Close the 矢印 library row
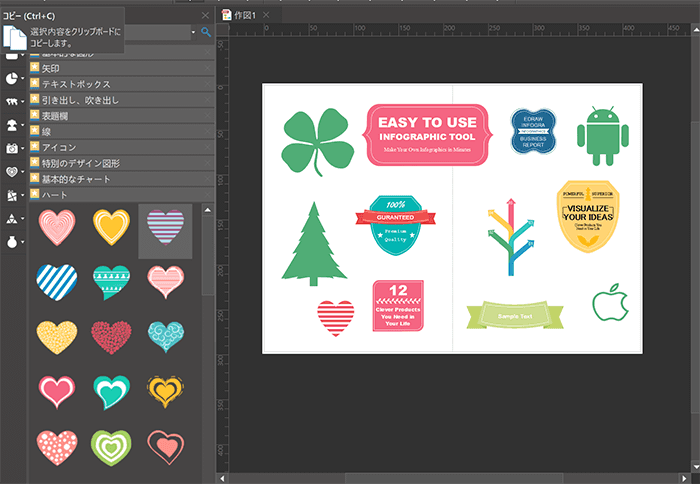Image resolution: width=700 pixels, height=484 pixels. click(208, 68)
